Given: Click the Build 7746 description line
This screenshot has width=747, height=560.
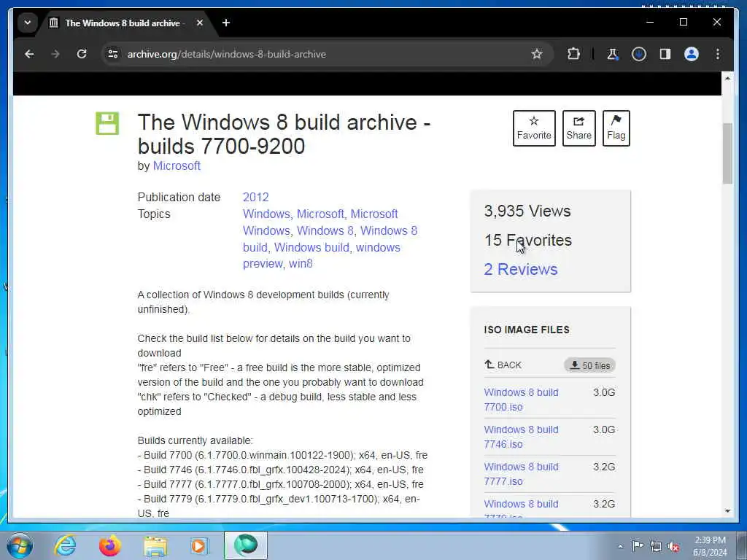Looking at the screenshot, I should coord(281,470).
